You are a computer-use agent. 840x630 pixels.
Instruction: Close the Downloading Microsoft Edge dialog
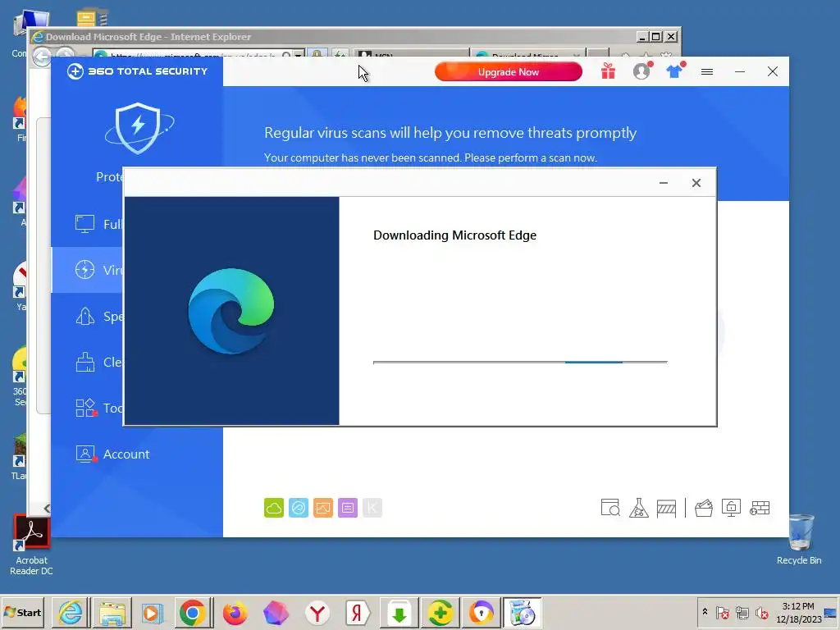696,183
